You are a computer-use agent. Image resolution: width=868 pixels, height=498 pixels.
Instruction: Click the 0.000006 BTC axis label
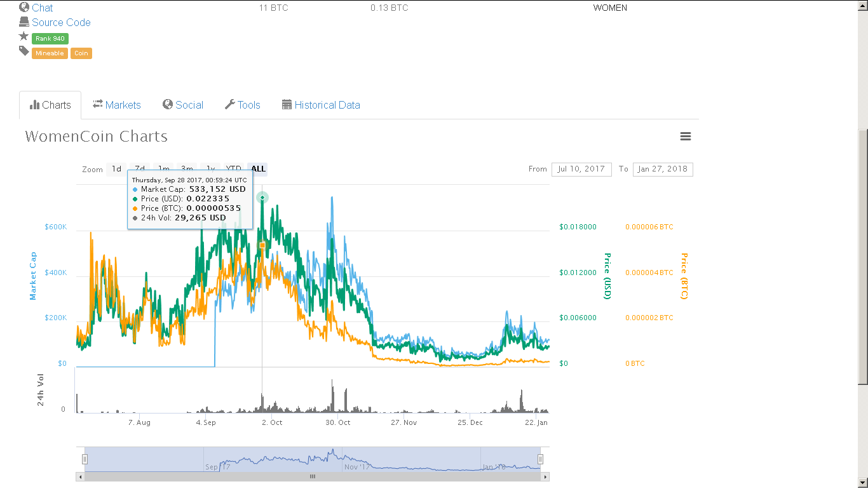click(649, 227)
